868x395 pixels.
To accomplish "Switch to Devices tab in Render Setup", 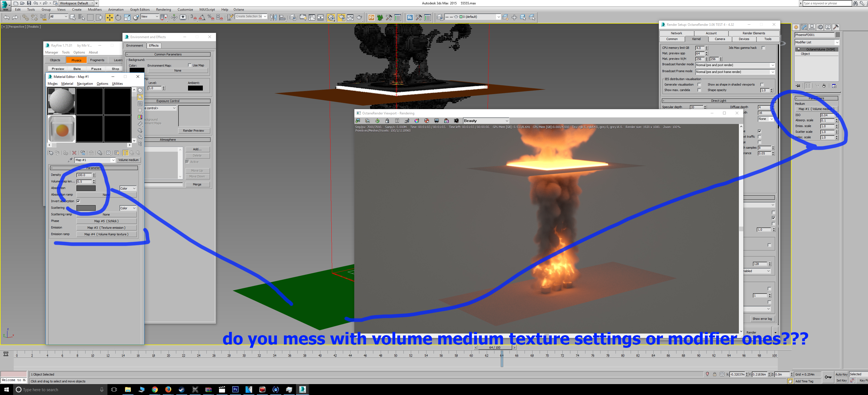I will tap(744, 39).
